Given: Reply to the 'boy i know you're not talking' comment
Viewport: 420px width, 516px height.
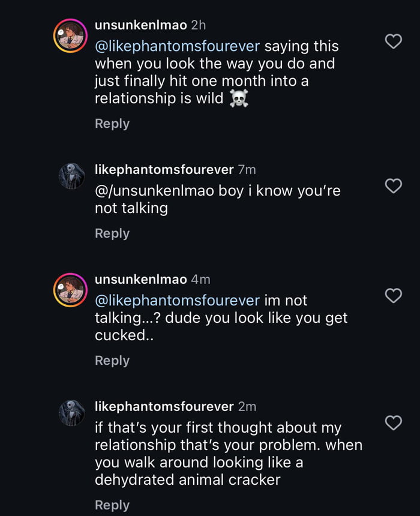Looking at the screenshot, I should pyautogui.click(x=112, y=233).
